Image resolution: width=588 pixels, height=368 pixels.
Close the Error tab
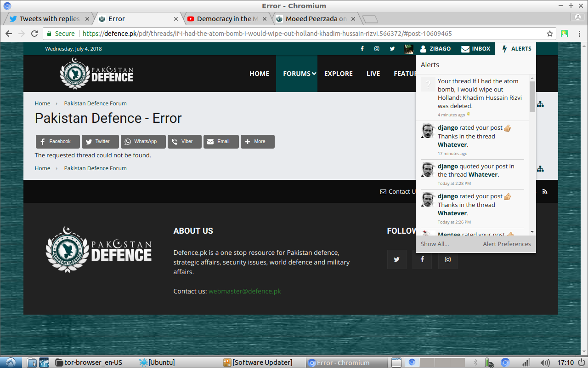click(x=176, y=19)
